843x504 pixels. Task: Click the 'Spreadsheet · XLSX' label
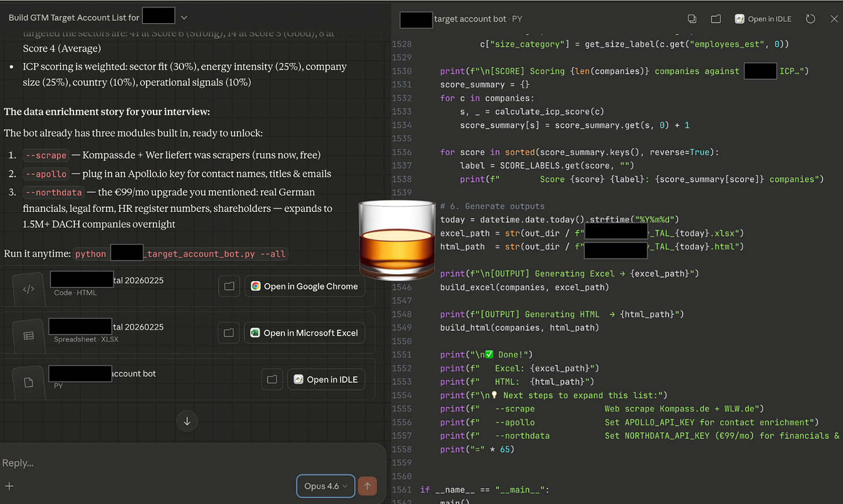pyautogui.click(x=86, y=340)
